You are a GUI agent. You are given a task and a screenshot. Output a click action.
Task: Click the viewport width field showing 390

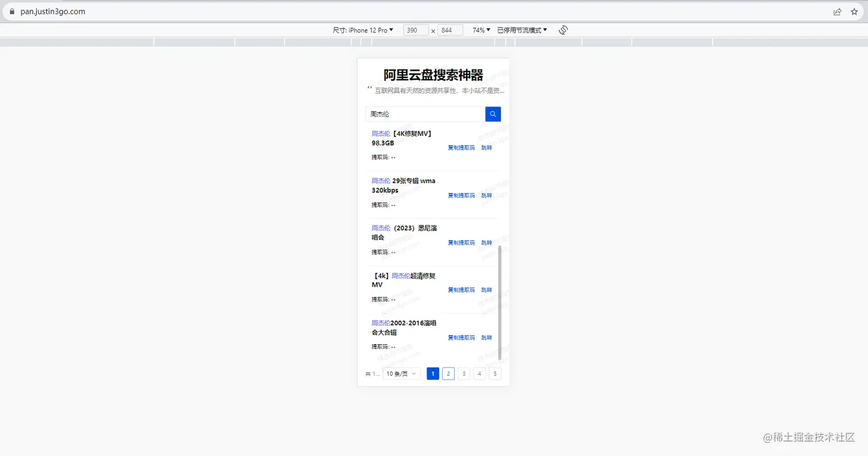tap(416, 30)
